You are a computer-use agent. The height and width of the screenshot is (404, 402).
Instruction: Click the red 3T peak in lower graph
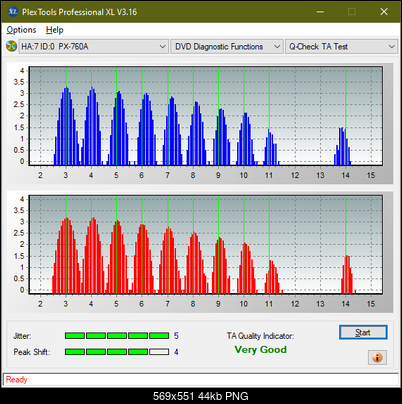tap(66, 256)
